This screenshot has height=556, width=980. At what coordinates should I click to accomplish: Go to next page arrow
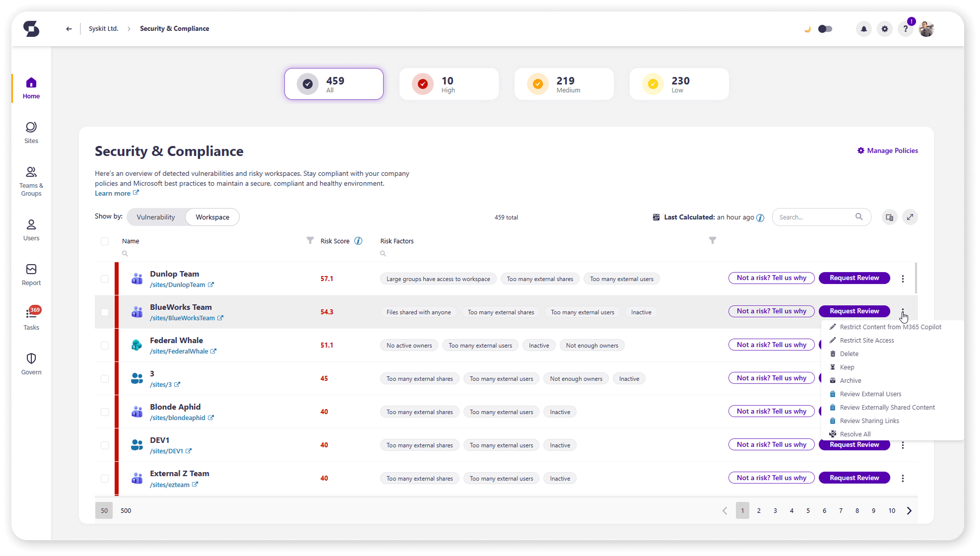909,510
